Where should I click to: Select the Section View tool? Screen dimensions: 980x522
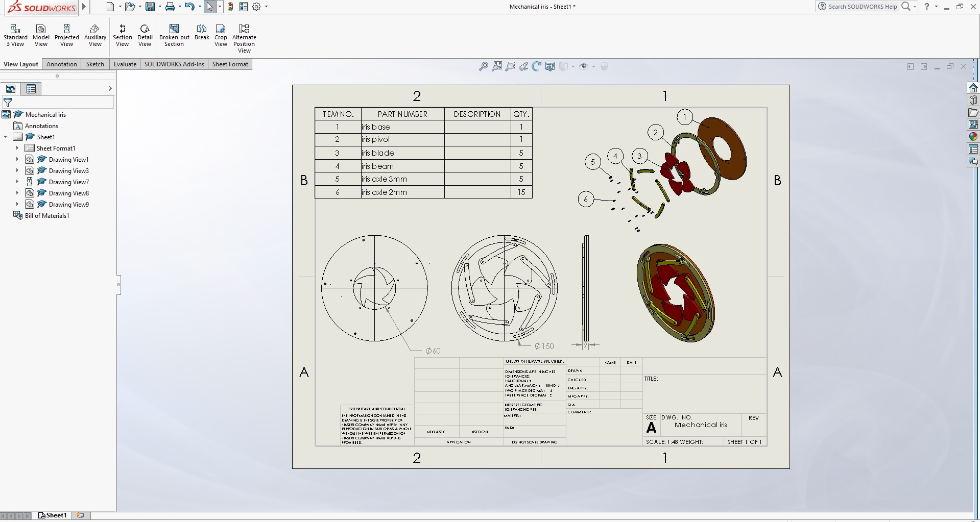pos(122,35)
